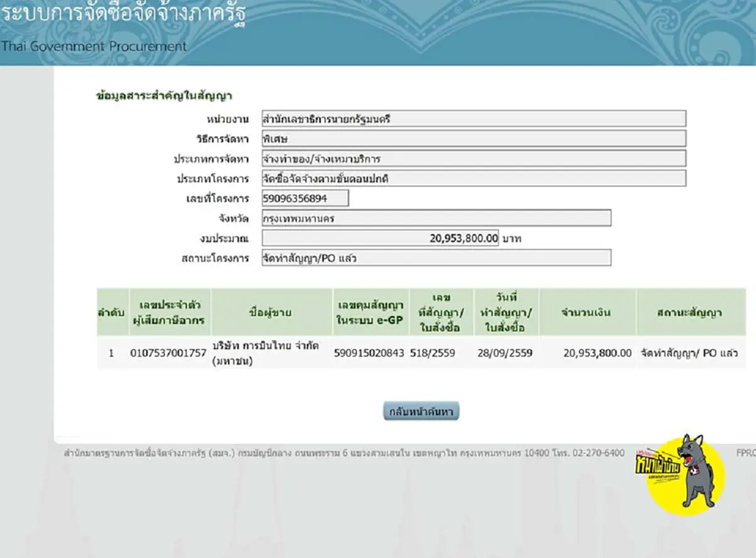Click the หน่วยงาน field สำนักเลขาธิการนายกรัฐมนตรี
This screenshot has width=756, height=558.
[x=474, y=118]
